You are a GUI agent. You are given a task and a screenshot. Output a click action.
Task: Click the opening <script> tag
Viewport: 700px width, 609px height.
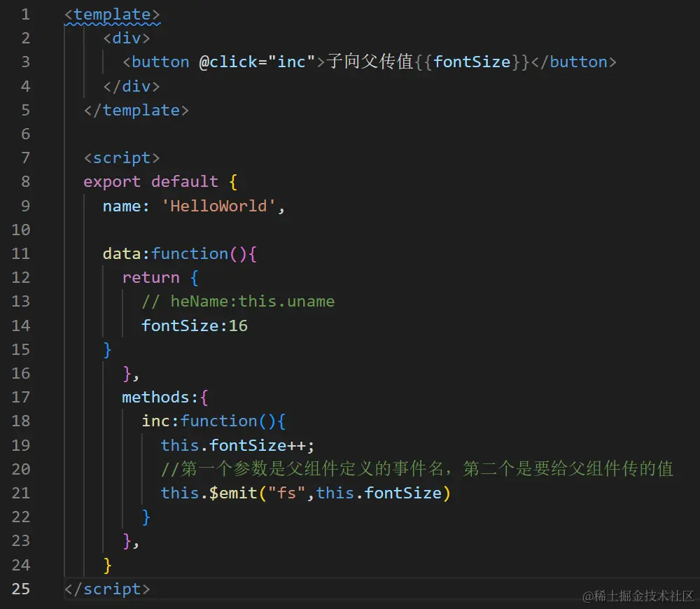[x=122, y=158]
